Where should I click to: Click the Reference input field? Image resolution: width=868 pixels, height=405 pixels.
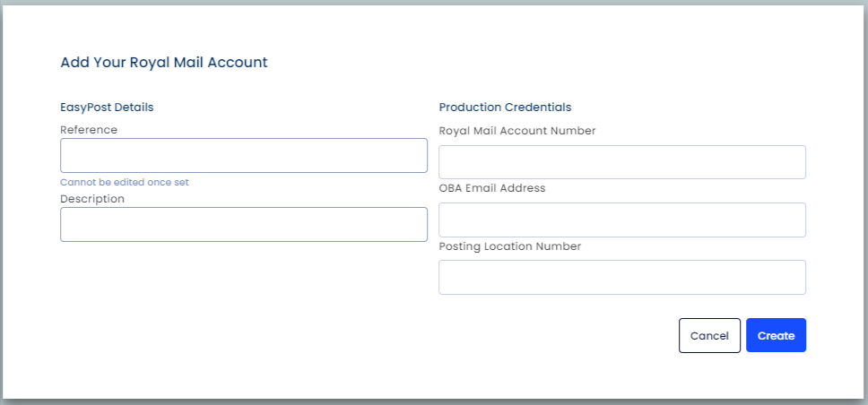(244, 156)
